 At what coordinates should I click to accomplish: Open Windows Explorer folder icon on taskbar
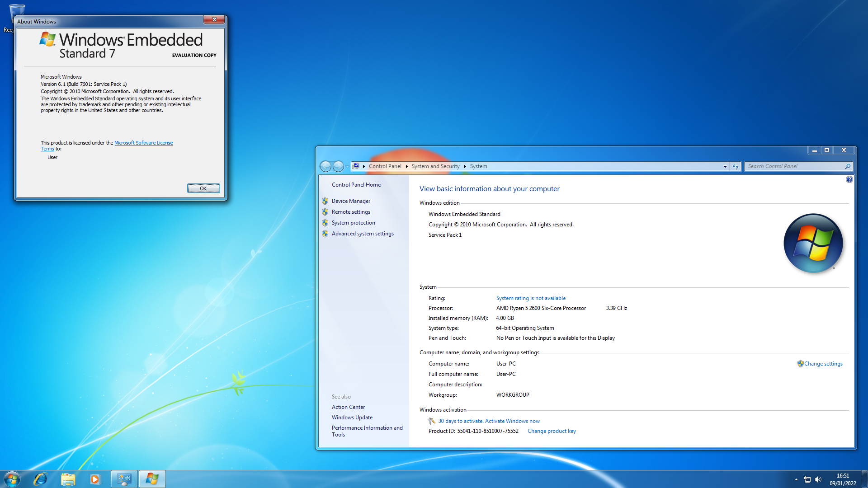click(68, 479)
